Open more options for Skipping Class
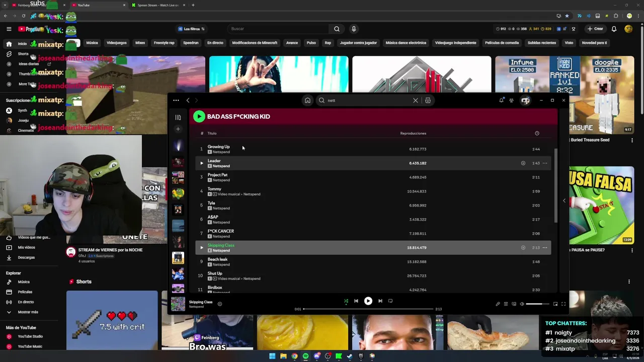 pyautogui.click(x=545, y=247)
